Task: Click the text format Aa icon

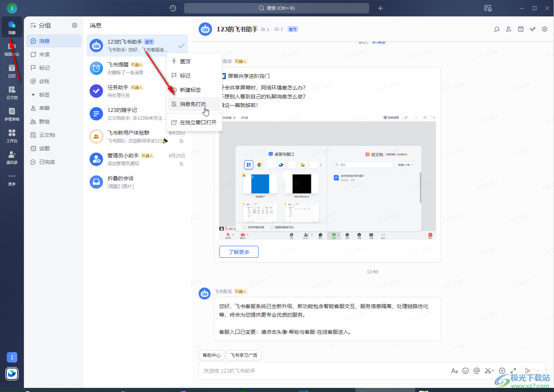Action: (x=454, y=371)
